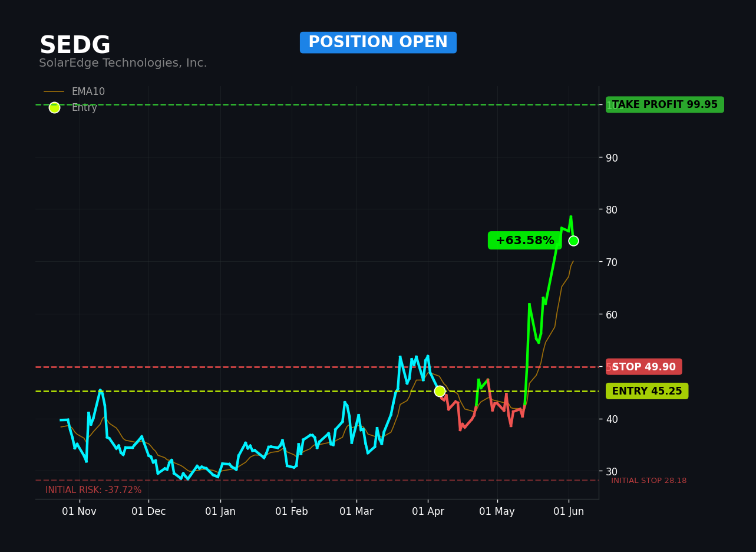756x552 pixels.
Task: Select the 80 price axis tick label
Action: coord(612,209)
